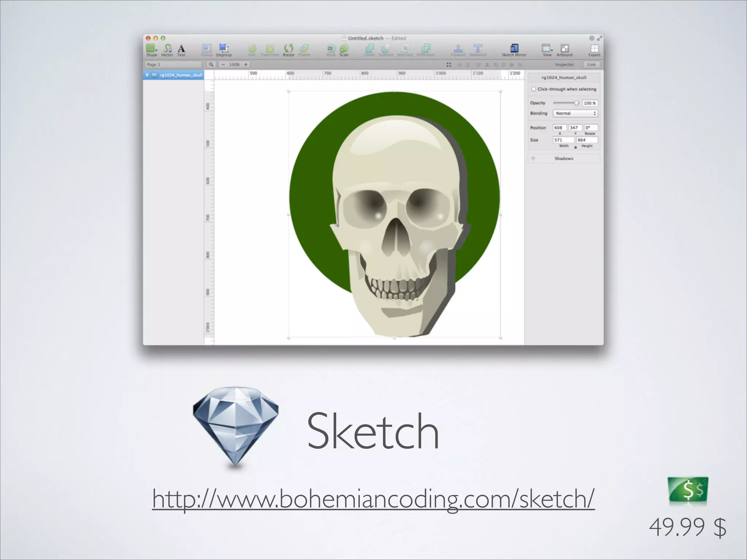
Task: Click the Shadows section header
Action: 564,158
